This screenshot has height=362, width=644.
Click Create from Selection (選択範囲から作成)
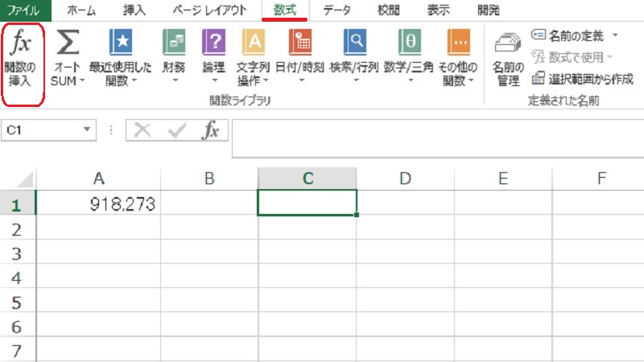582,78
